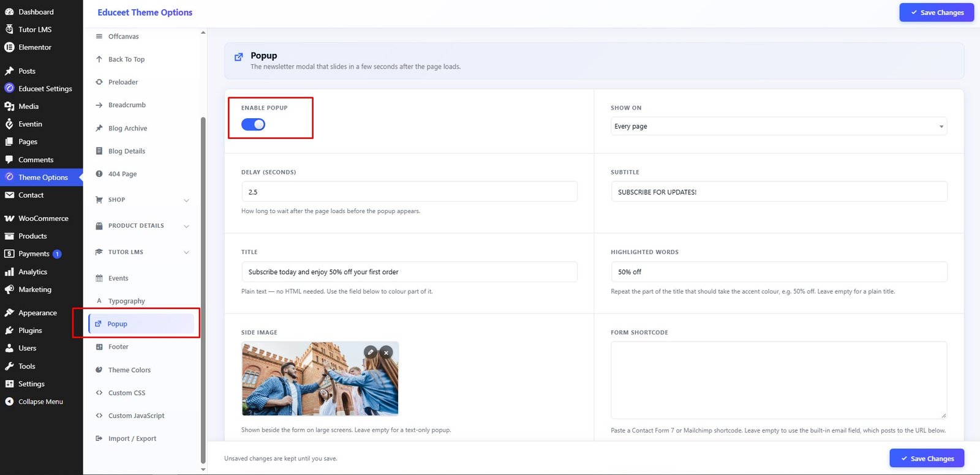980x475 pixels.
Task: Click the Media menu icon
Action: [9, 107]
